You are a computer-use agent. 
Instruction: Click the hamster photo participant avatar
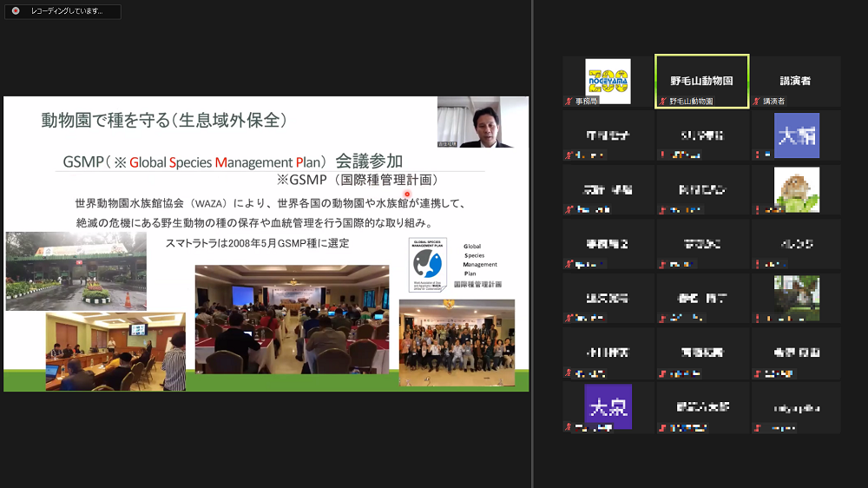796,190
